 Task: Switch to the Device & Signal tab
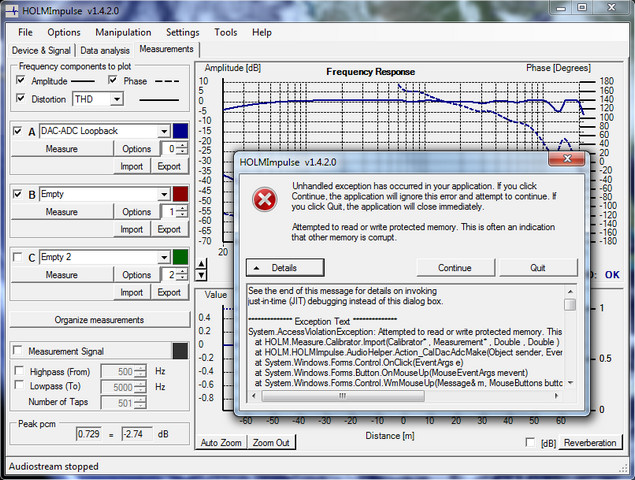41,51
